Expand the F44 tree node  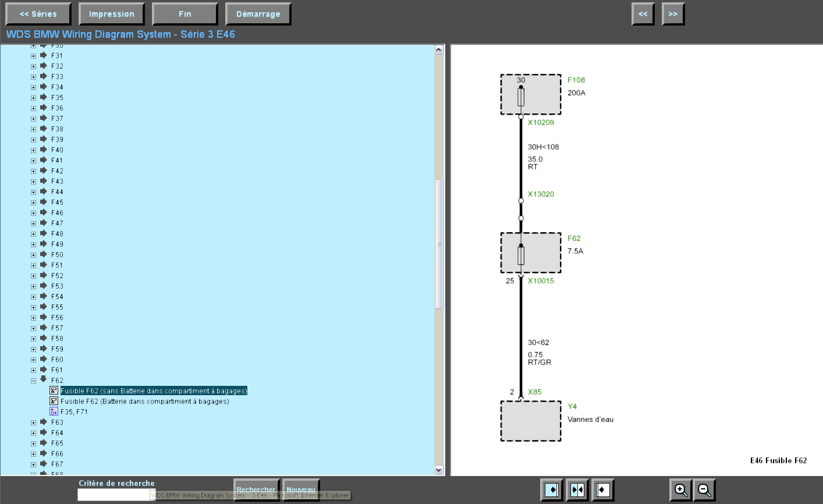point(33,192)
